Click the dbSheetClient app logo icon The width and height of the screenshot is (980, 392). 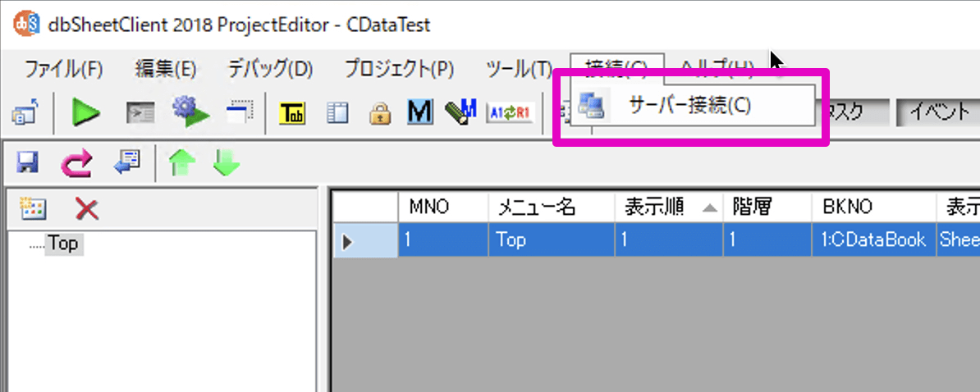tap(28, 25)
